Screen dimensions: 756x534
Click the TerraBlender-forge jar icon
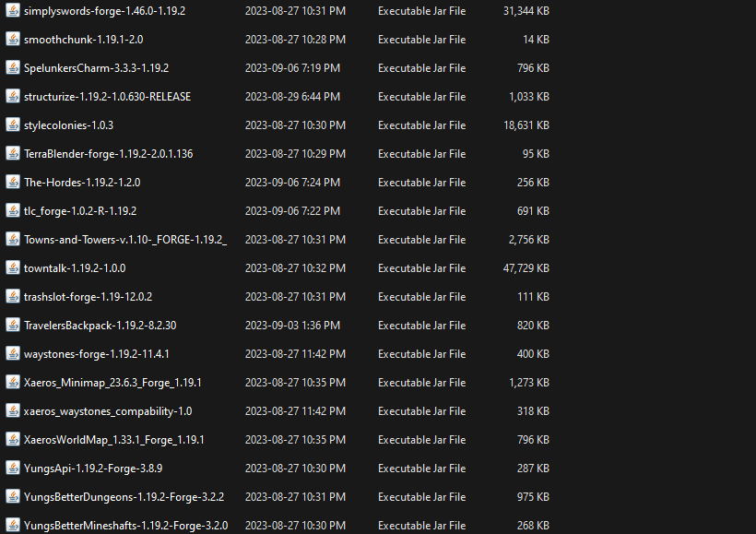click(x=12, y=153)
